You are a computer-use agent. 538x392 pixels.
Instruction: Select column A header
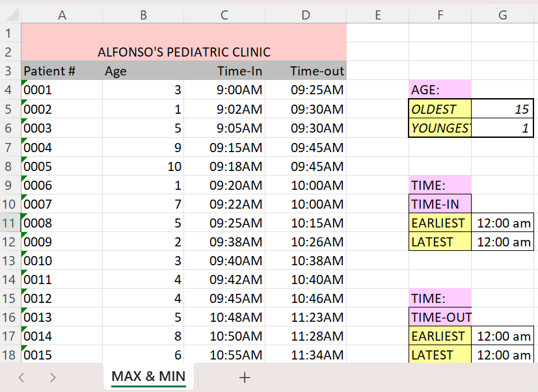click(x=62, y=15)
